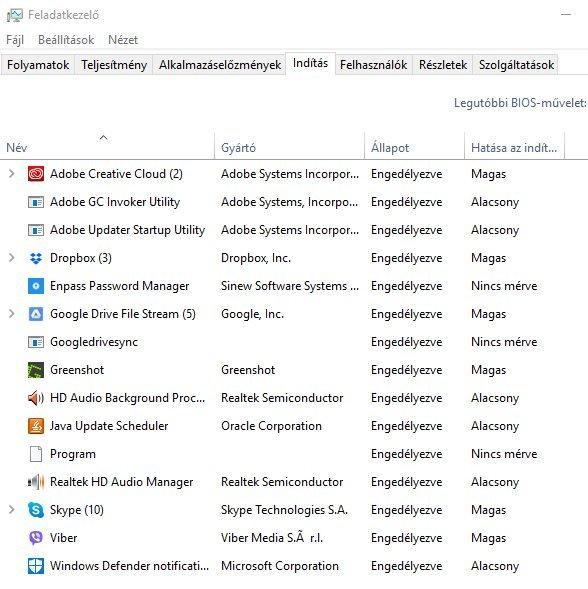
Task: Click the HD Audio Background Process speaker icon
Action: pyautogui.click(x=36, y=398)
